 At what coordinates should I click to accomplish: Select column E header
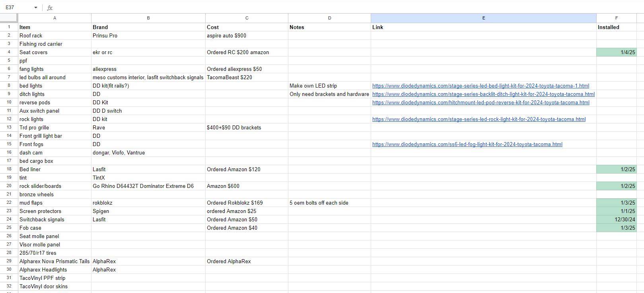pyautogui.click(x=484, y=18)
